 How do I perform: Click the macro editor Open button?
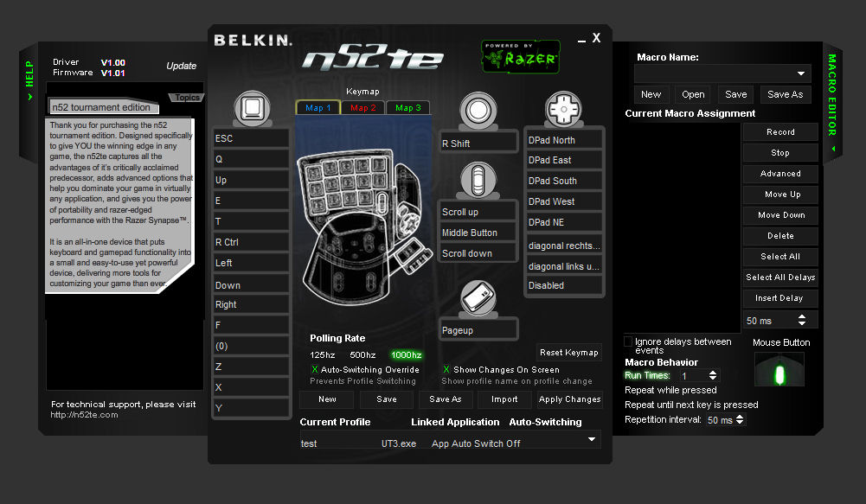(693, 94)
